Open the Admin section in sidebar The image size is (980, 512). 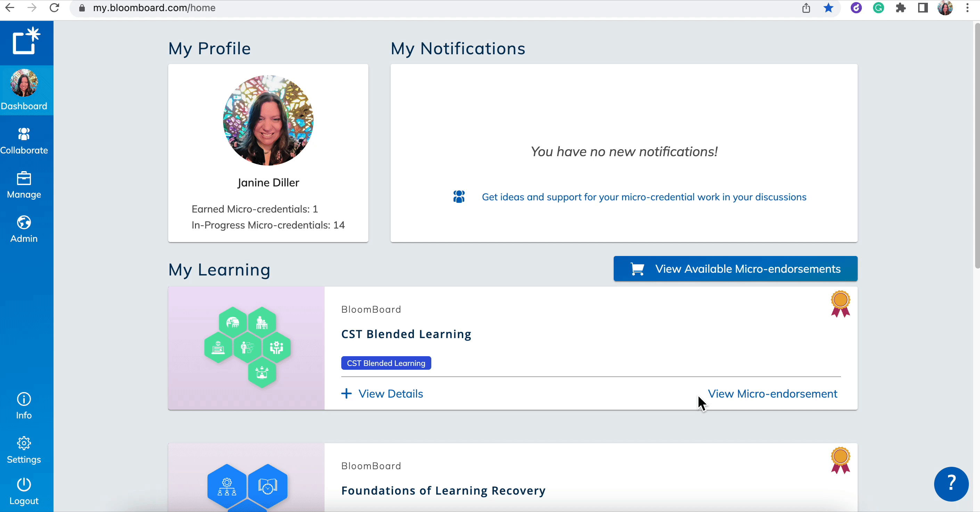24,229
